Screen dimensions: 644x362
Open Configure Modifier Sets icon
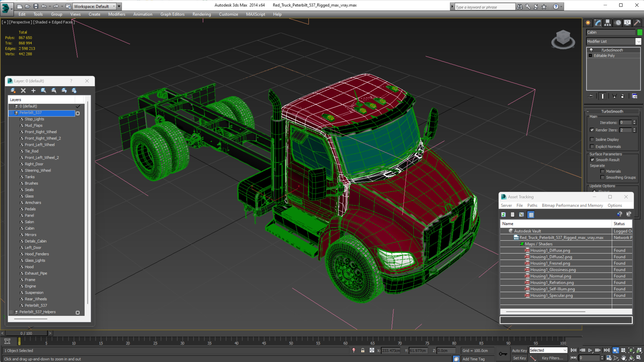click(x=635, y=96)
